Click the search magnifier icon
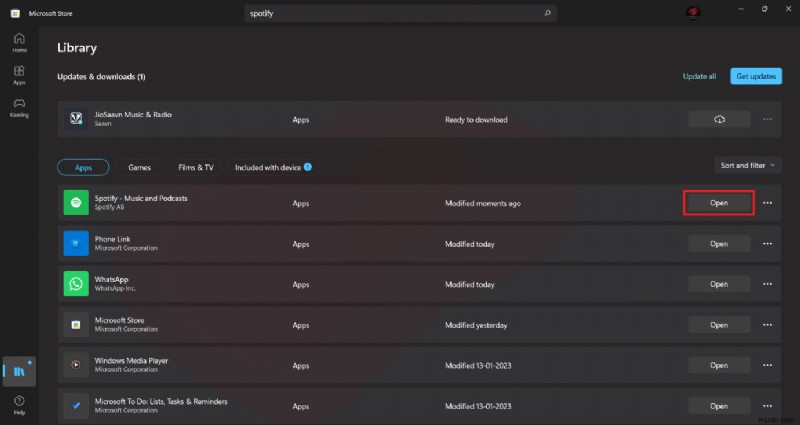The width and height of the screenshot is (800, 425). (547, 13)
